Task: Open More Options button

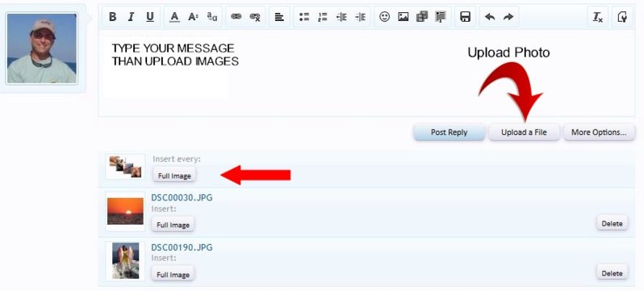Action: [x=600, y=132]
